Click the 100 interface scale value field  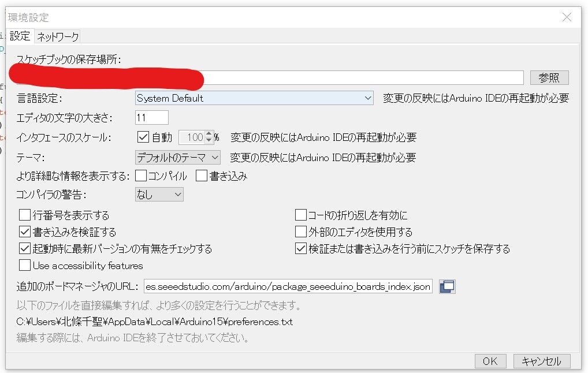tap(192, 137)
